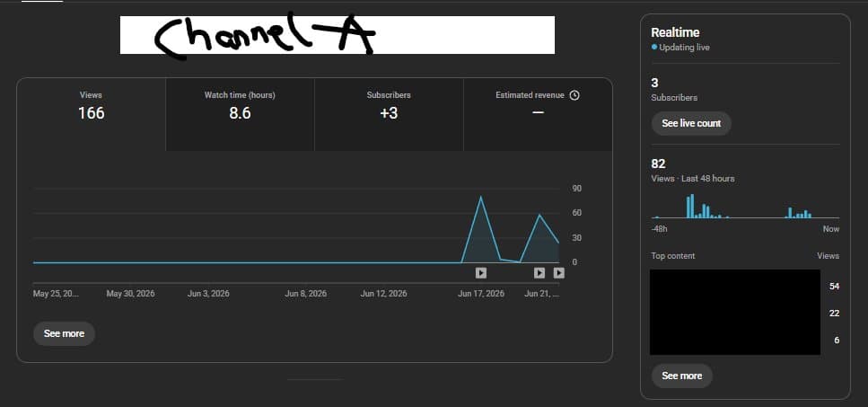Click the Realtime panel heading
This screenshot has width=868, height=407.
[675, 32]
